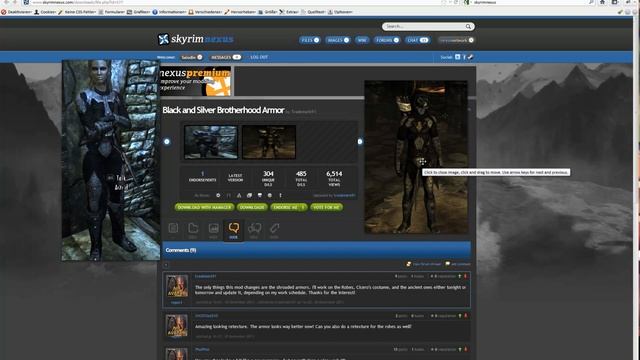
Task: Click the green DOWNLOADS button
Action: [252, 207]
